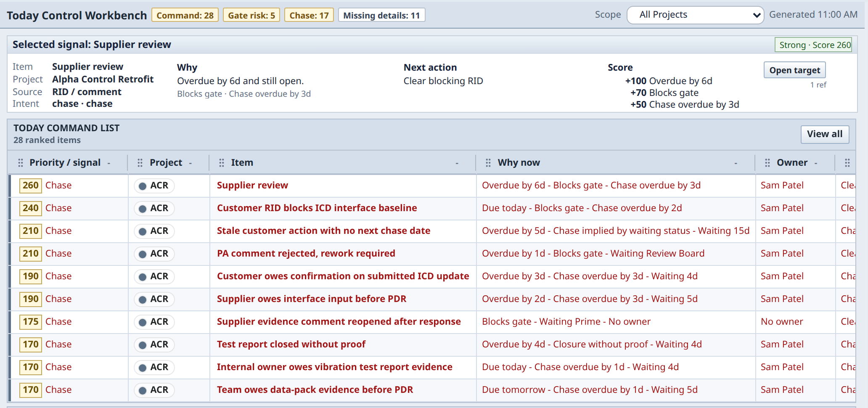Screen dimensions: 868x408
Task: Click ACR chip in the 240 score row
Action: [154, 208]
